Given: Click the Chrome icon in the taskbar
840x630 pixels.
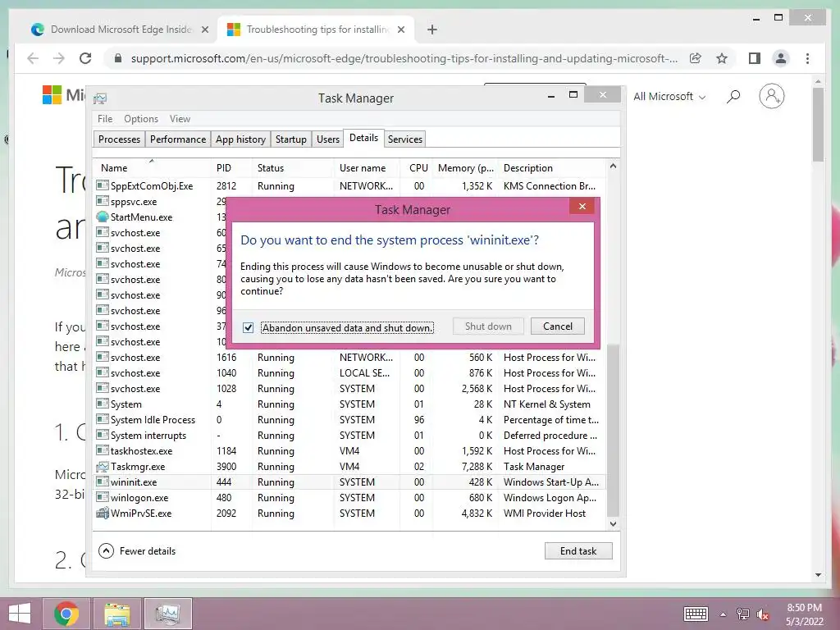Looking at the screenshot, I should coord(66,614).
